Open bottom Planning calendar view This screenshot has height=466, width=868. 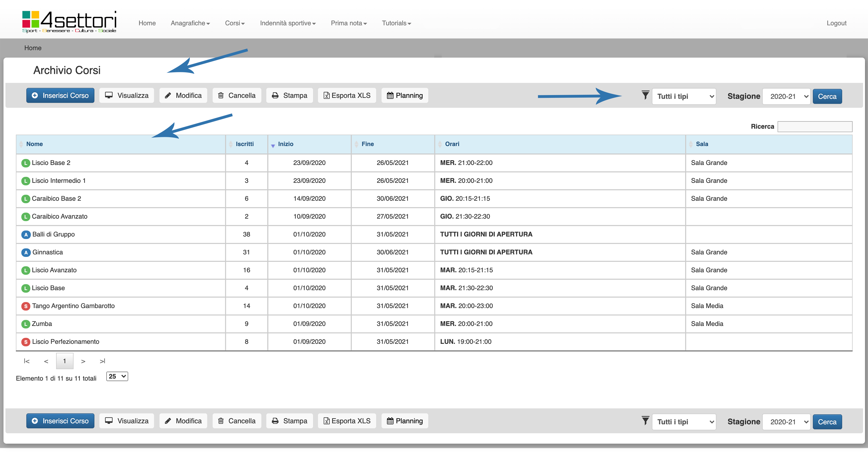click(405, 421)
